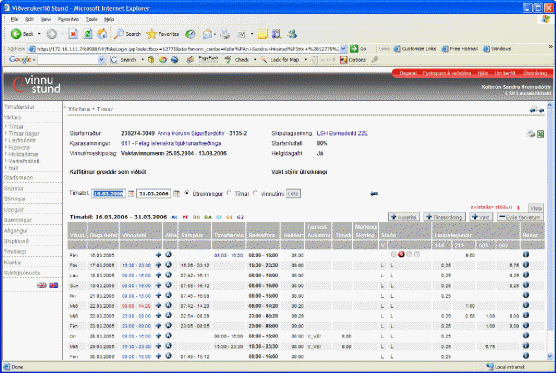Screen dimensions: 556x373
Task: Click the yellow Discuss note icon
Action: click(x=262, y=34)
